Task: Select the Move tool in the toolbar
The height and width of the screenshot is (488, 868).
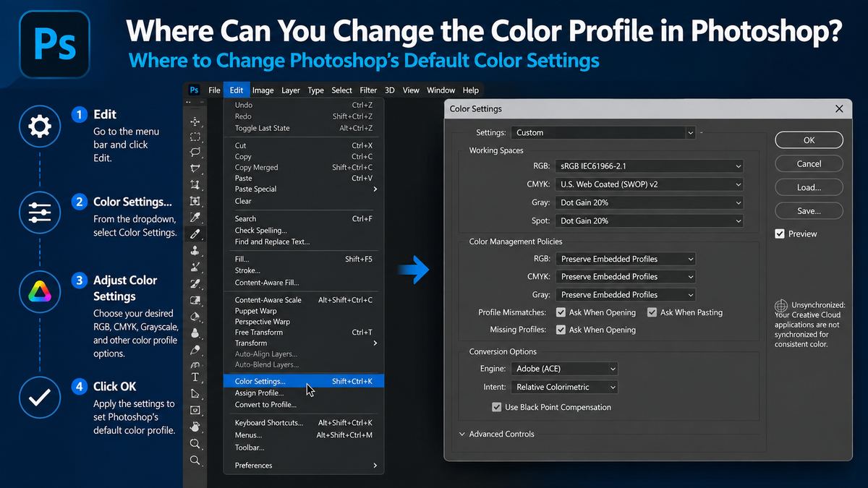Action: pos(195,121)
